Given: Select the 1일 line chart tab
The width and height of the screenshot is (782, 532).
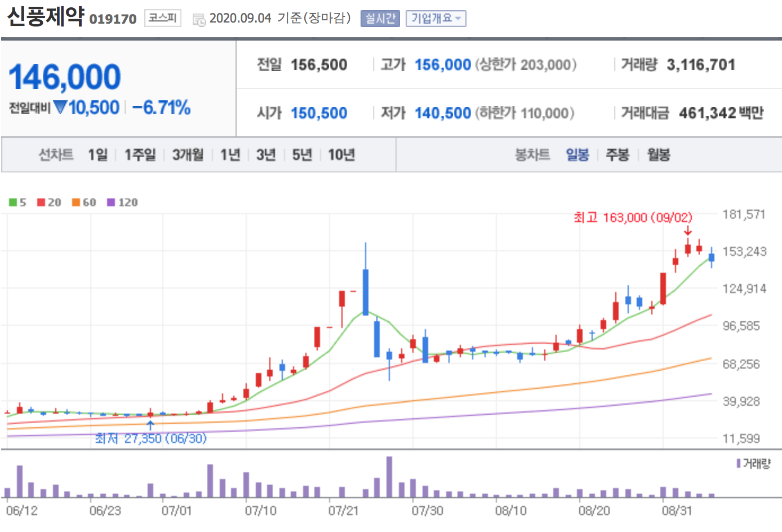Looking at the screenshot, I should pyautogui.click(x=97, y=154).
